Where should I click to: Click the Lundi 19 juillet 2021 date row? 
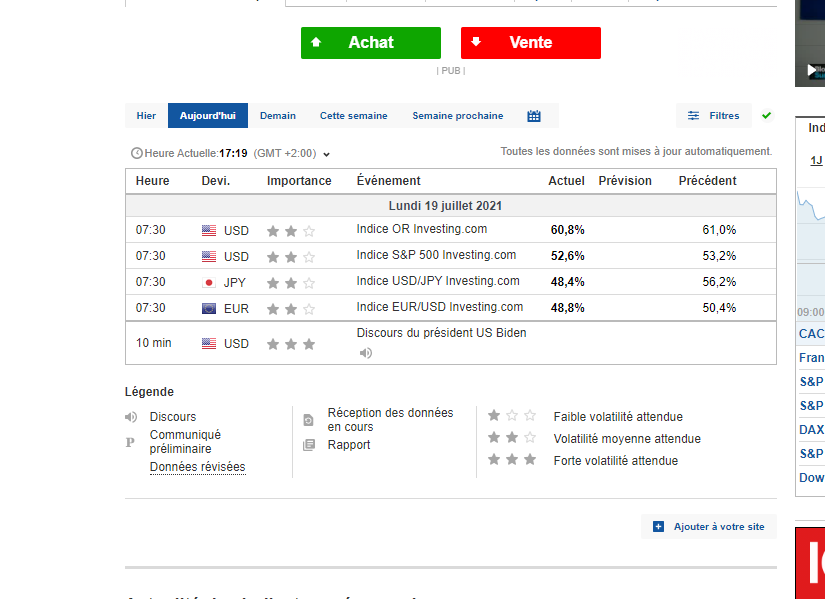[x=451, y=206]
